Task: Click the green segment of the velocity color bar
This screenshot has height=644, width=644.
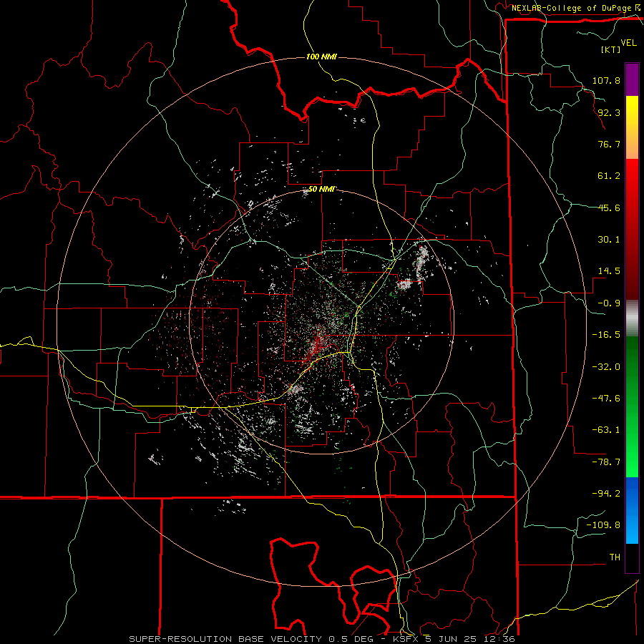Action: tap(632, 406)
